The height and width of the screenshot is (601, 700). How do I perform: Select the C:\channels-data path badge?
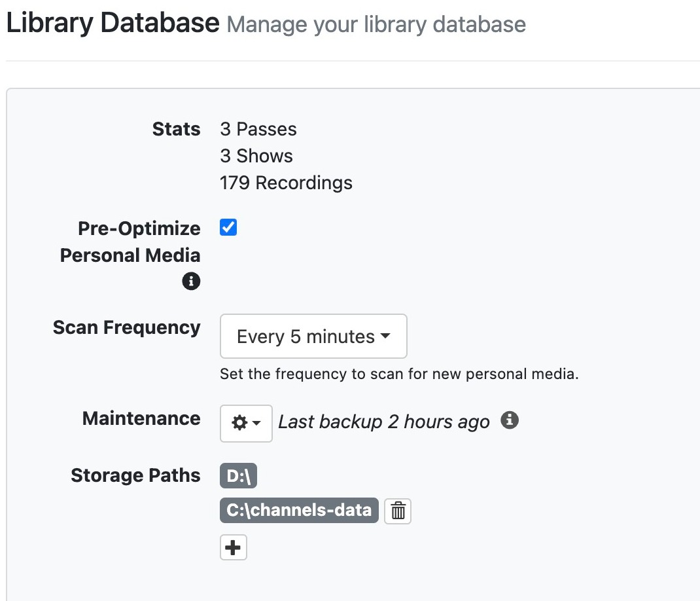(299, 509)
